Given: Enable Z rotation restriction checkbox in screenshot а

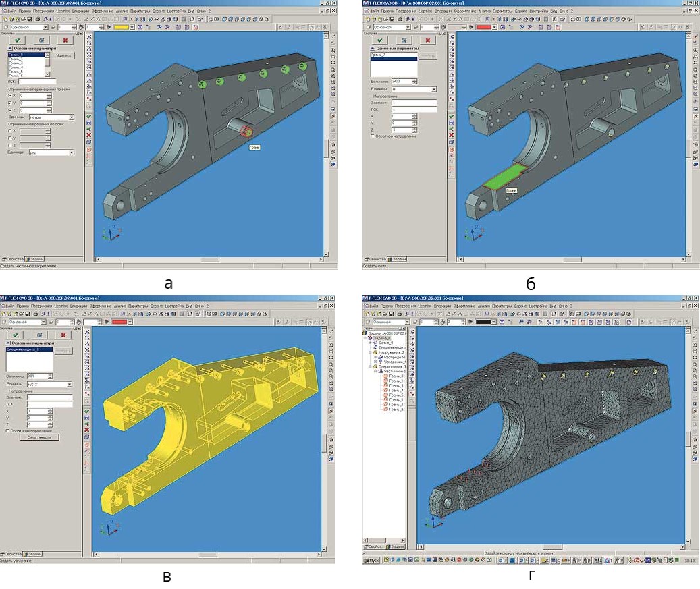Looking at the screenshot, I should (x=10, y=145).
